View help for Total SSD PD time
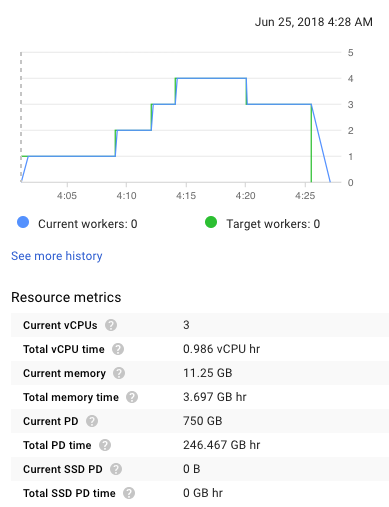 click(x=129, y=493)
